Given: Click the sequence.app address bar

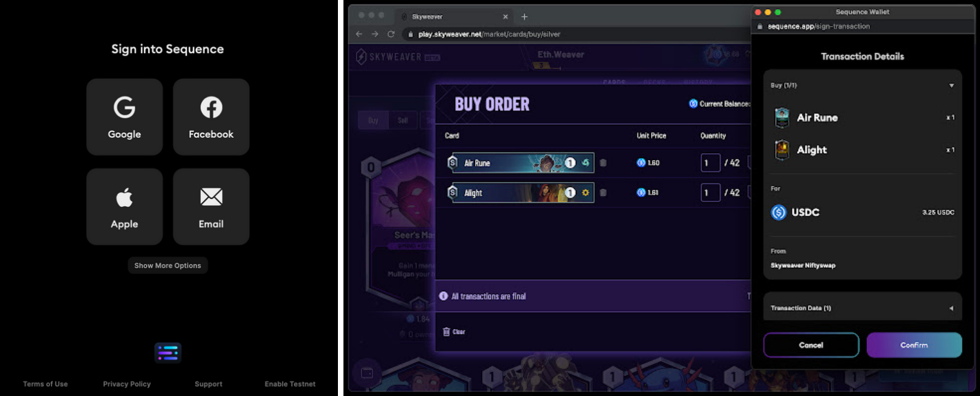Looking at the screenshot, I should click(862, 26).
